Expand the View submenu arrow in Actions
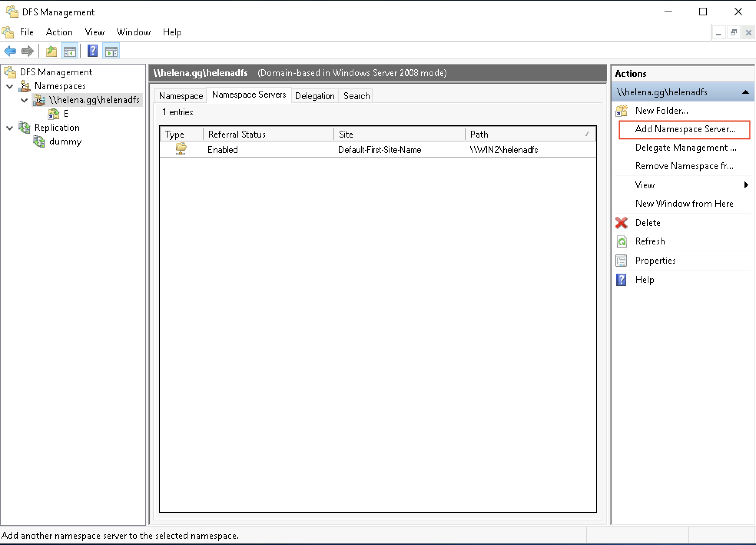The height and width of the screenshot is (545, 756). (746, 185)
